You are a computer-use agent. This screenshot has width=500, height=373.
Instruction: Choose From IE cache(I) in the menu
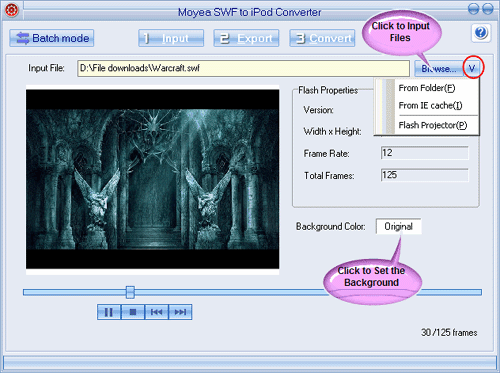(x=430, y=106)
